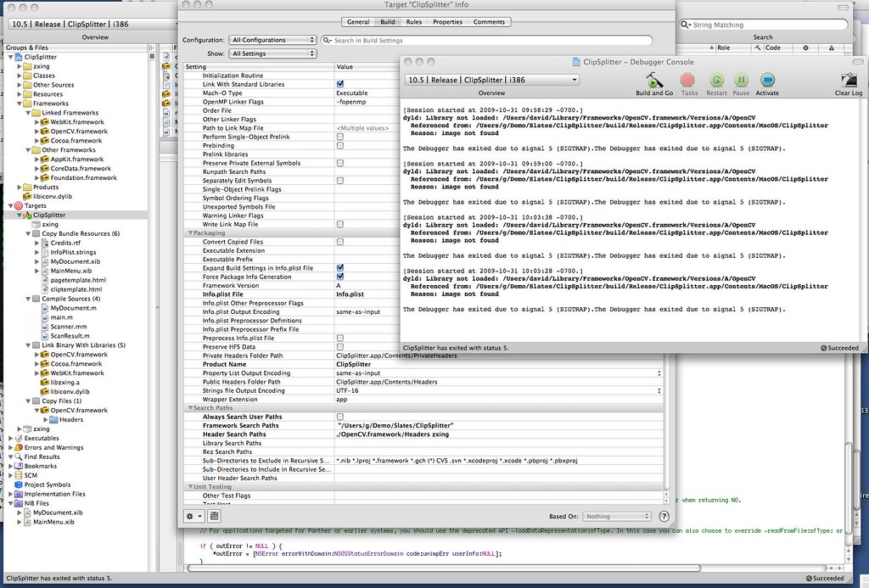Click the Targets bullseye icon in sidebar
This screenshot has width=869, height=588.
coord(19,205)
